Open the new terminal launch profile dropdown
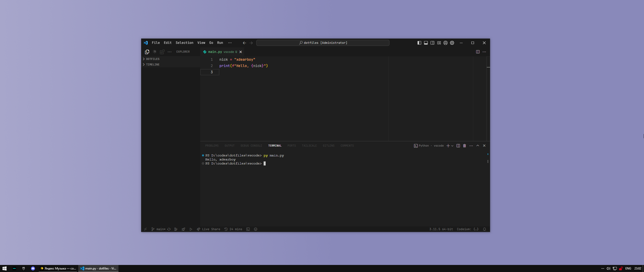Image resolution: width=644 pixels, height=272 pixels. coord(452,146)
